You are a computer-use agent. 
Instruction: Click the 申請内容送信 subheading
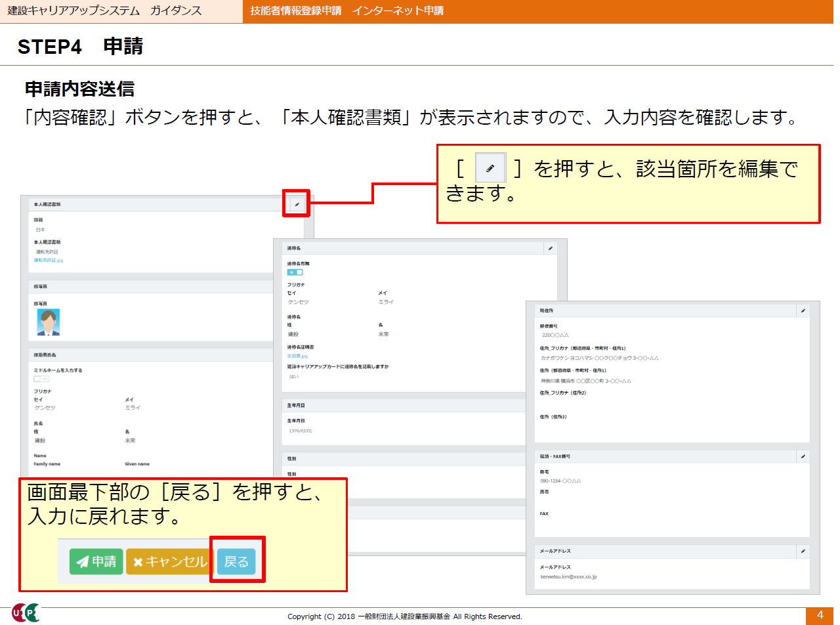(x=79, y=89)
